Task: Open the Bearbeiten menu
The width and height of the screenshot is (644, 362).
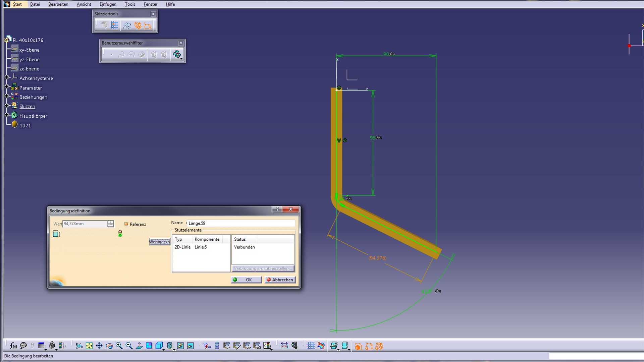Action: 58,4
